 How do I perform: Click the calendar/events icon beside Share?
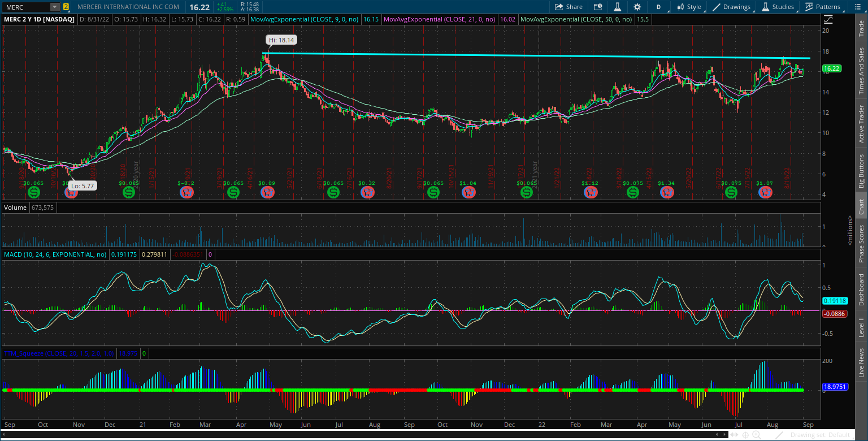[598, 7]
